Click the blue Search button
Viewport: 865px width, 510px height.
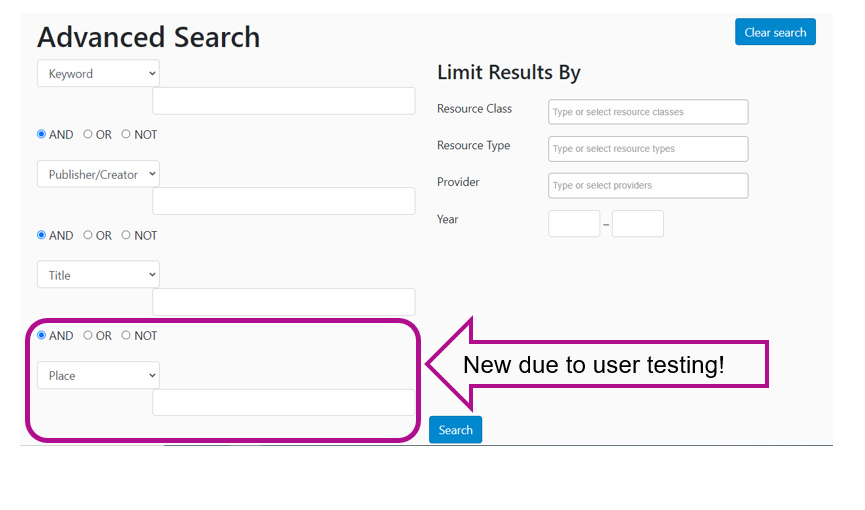(456, 429)
